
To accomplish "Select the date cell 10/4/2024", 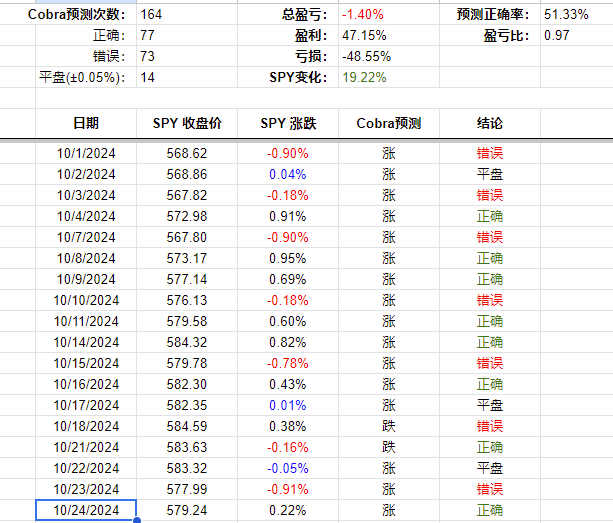I will (86, 216).
